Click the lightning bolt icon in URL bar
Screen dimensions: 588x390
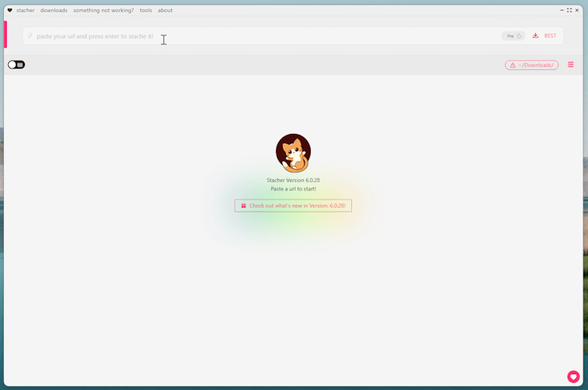click(x=30, y=36)
